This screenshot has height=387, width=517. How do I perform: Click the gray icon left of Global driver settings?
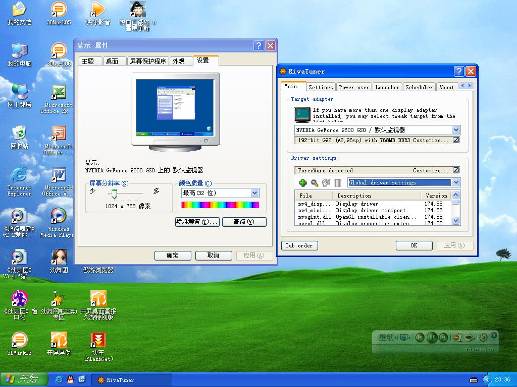click(338, 183)
